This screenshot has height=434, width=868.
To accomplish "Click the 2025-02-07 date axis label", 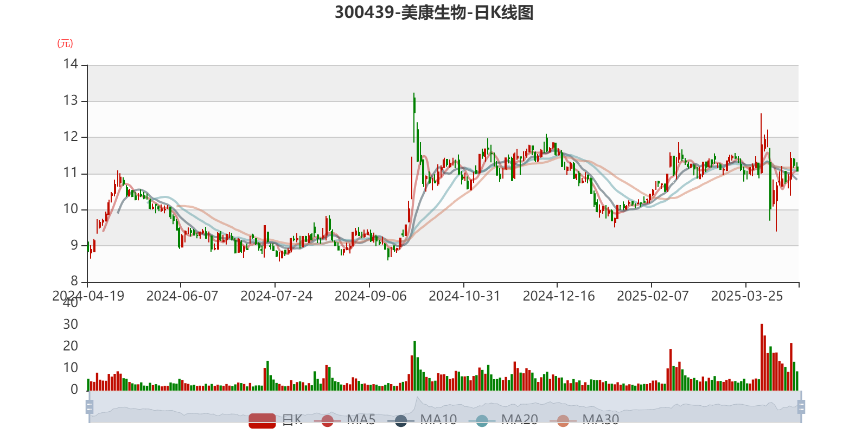I will [x=653, y=296].
